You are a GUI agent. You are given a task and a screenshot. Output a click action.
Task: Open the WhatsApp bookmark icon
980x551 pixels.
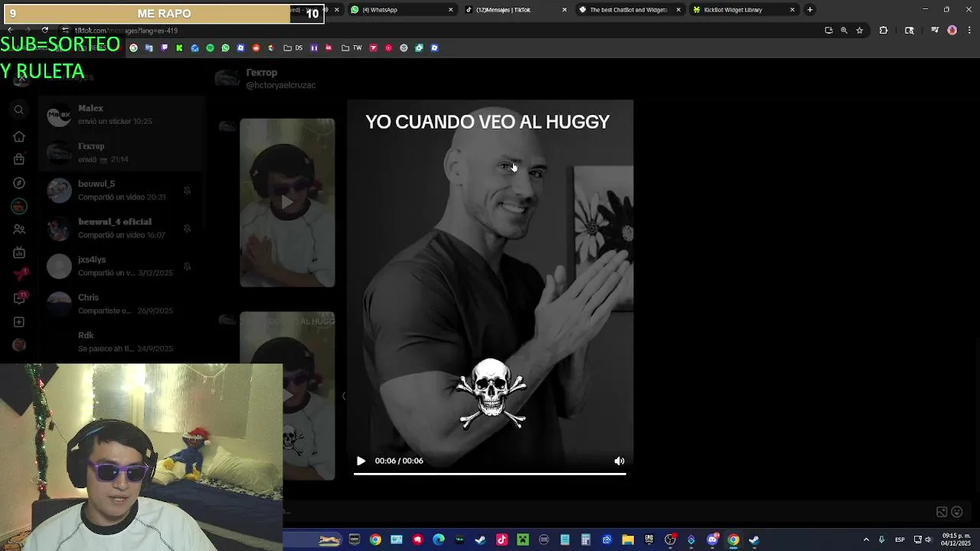pos(225,47)
